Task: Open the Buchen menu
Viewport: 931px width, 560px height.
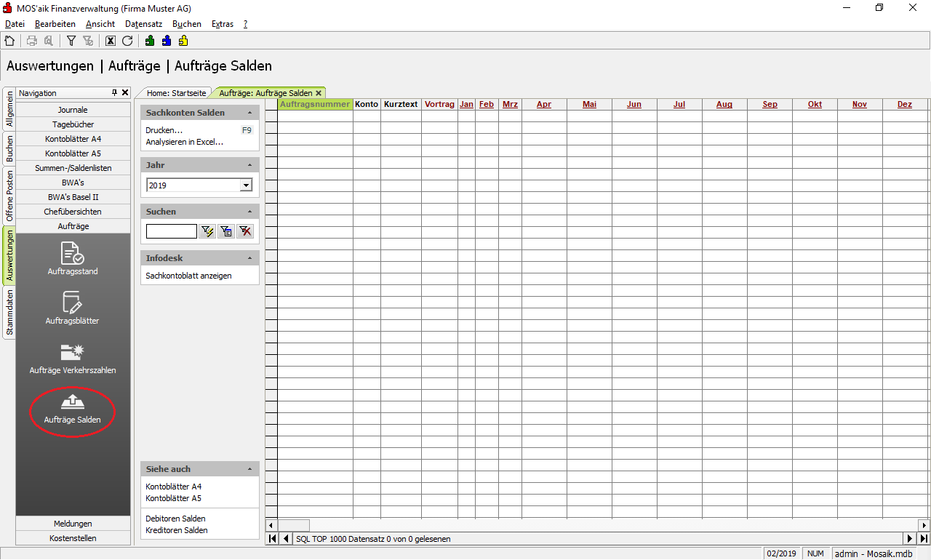Action: tap(186, 24)
